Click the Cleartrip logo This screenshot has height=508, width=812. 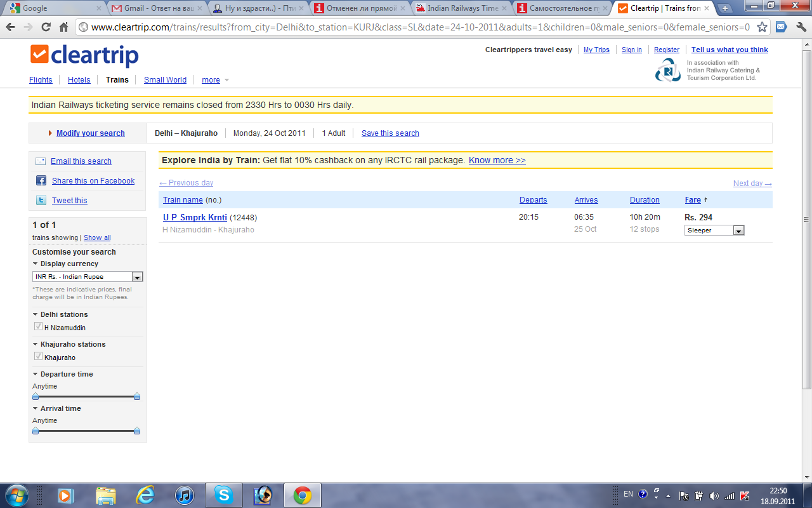click(84, 55)
